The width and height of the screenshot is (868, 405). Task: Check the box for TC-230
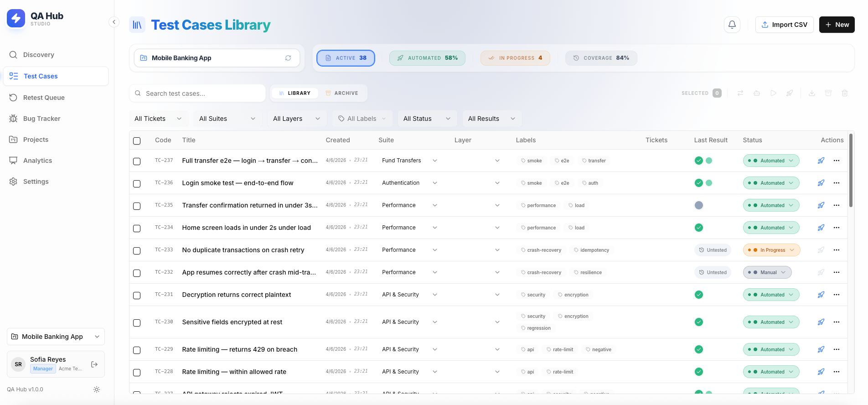tap(137, 323)
